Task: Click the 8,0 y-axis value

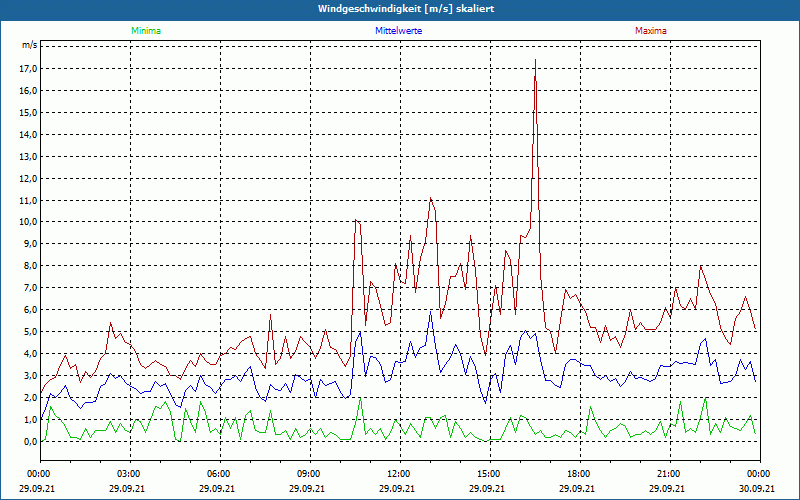Action: tap(31, 265)
